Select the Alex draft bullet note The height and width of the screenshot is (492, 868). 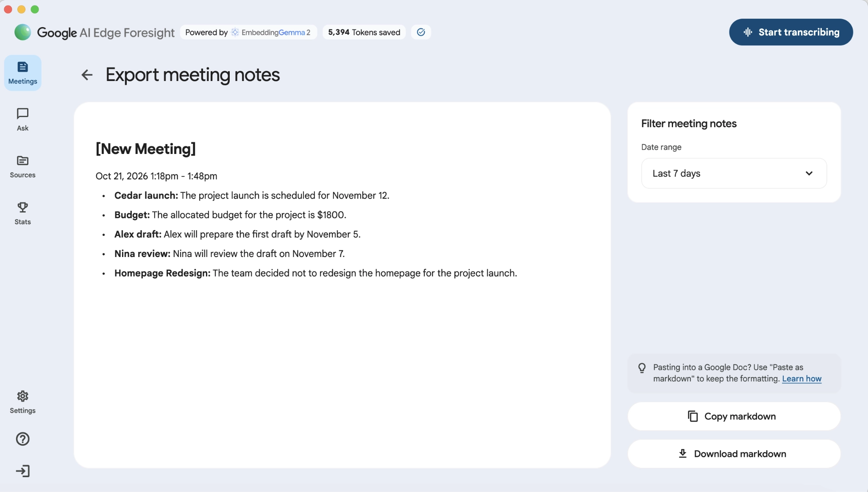point(237,235)
